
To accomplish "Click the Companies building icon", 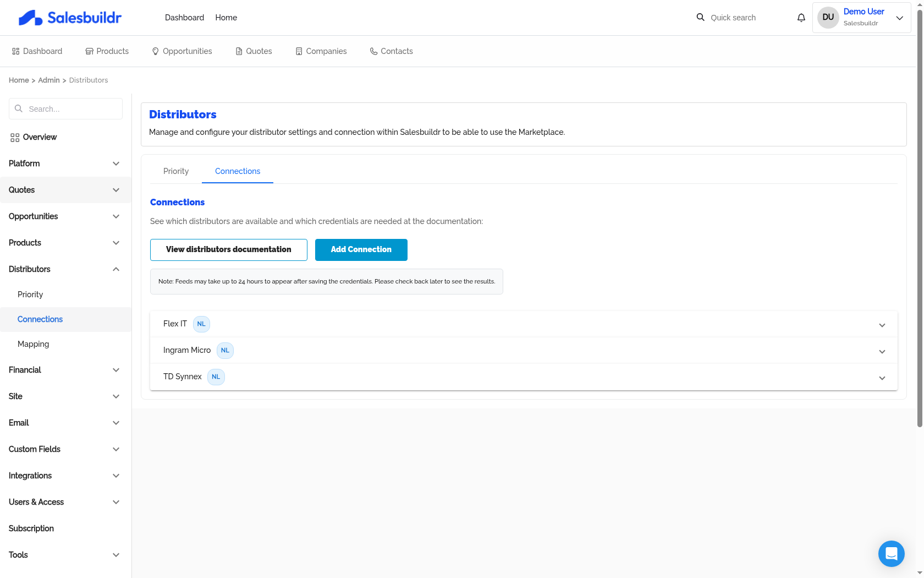I will point(299,51).
